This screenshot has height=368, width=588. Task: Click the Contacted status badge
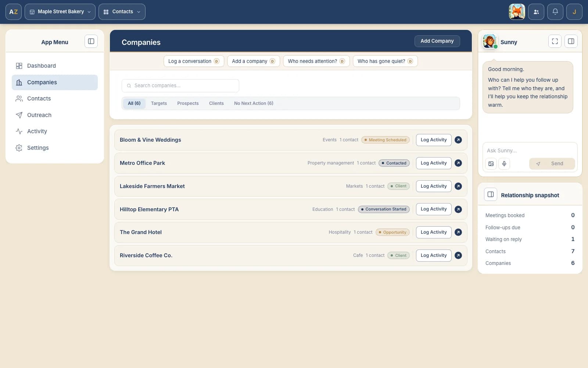394,163
